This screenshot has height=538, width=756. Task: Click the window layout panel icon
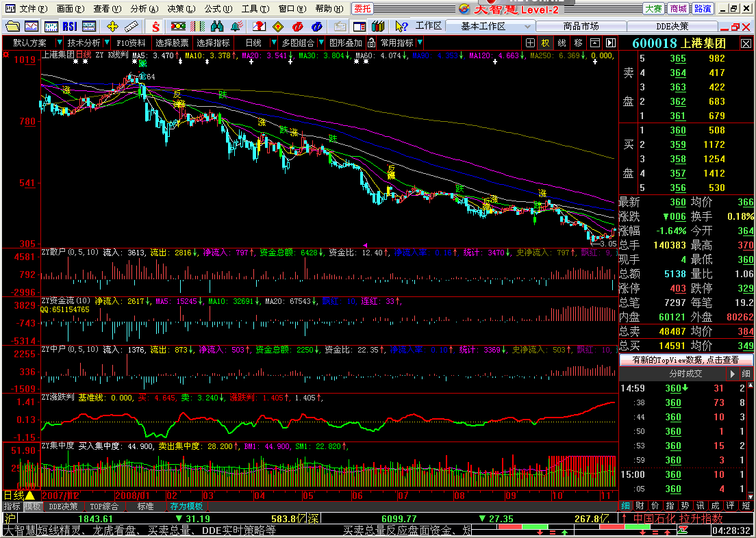[360, 26]
